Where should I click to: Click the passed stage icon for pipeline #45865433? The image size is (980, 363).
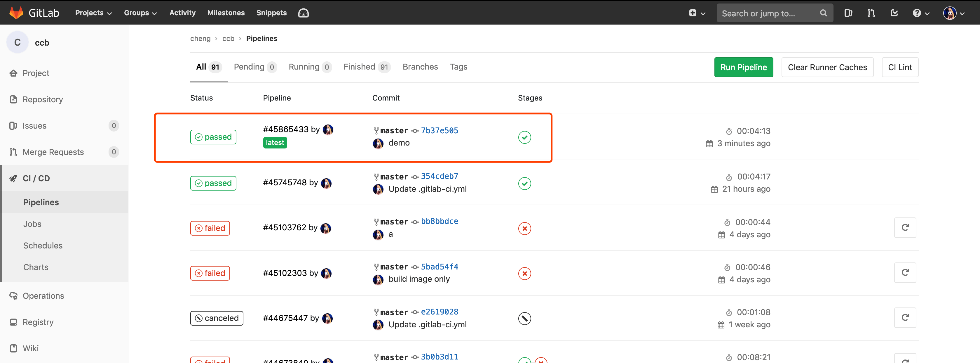(525, 137)
